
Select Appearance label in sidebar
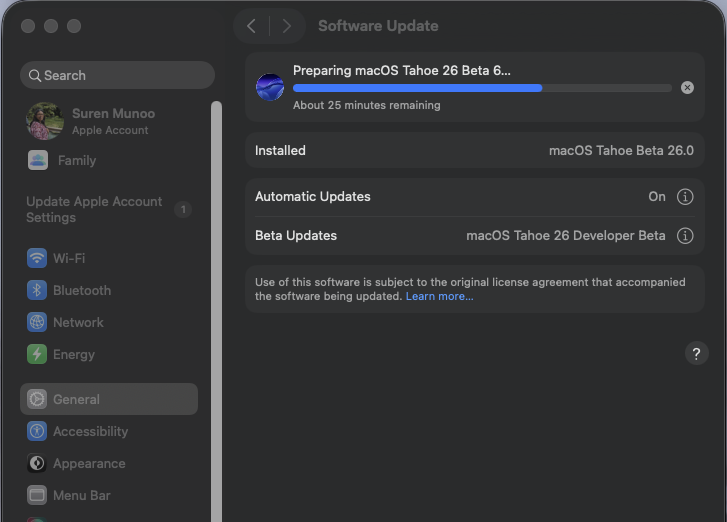89,463
